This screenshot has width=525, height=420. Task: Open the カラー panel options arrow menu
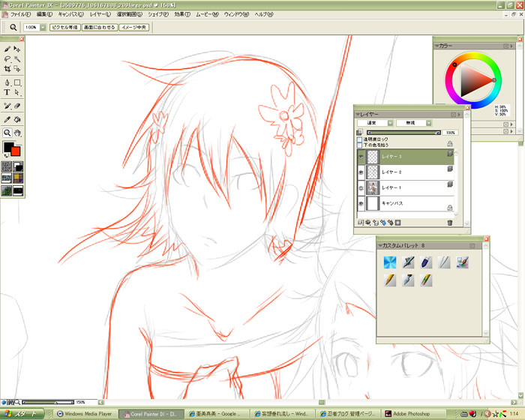[x=511, y=46]
